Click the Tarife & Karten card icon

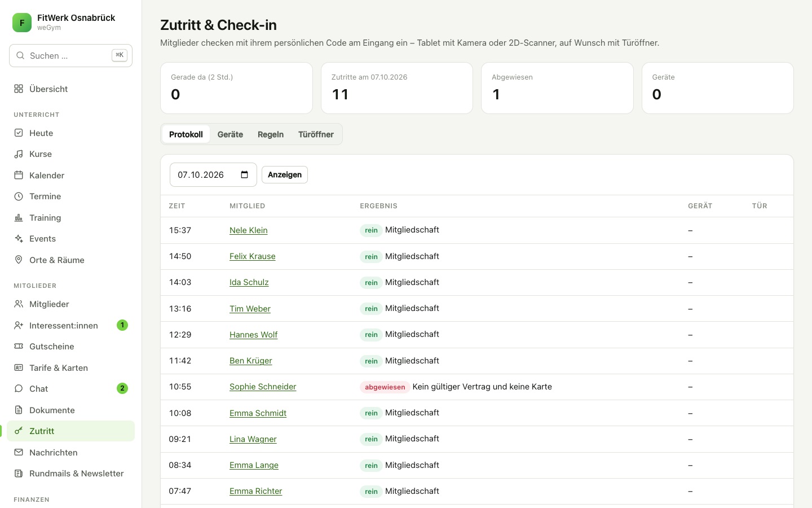(x=19, y=367)
